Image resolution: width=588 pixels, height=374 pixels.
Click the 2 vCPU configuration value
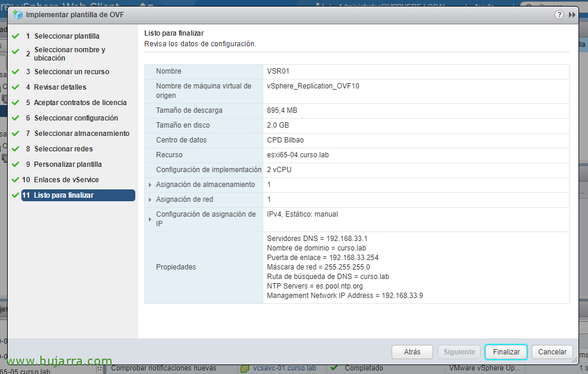(279, 170)
